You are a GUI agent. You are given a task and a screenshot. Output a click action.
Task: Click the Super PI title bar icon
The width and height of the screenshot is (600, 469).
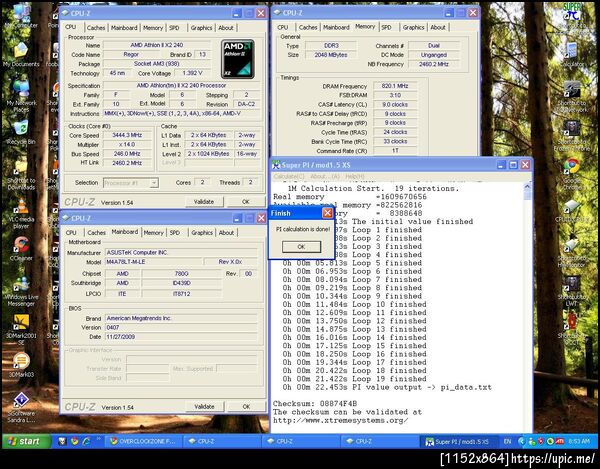(x=276, y=165)
